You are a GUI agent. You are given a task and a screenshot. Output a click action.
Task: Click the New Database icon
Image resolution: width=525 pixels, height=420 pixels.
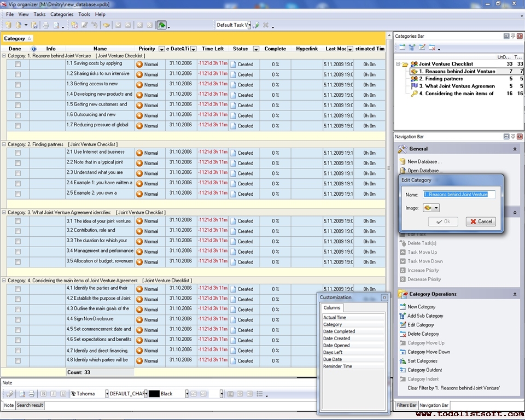[x=402, y=162]
